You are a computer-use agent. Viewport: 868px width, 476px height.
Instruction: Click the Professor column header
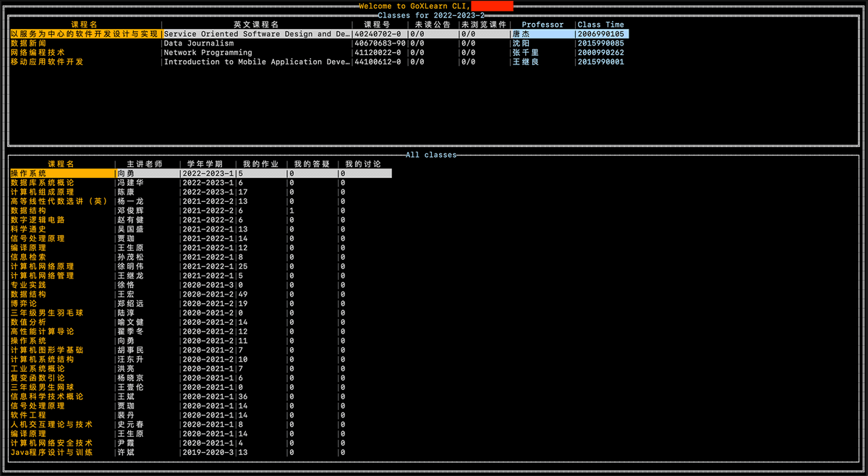[542, 25]
